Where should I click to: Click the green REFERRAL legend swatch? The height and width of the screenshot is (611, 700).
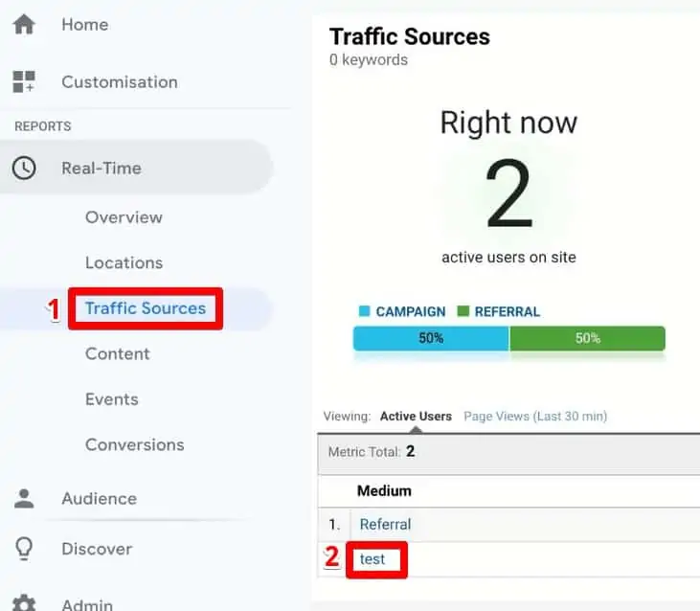point(463,311)
